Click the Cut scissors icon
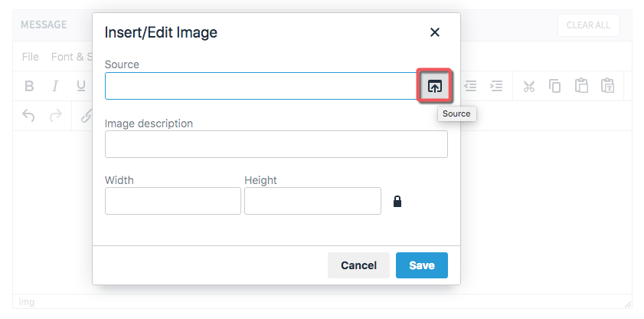Image resolution: width=644 pixels, height=319 pixels. point(528,87)
